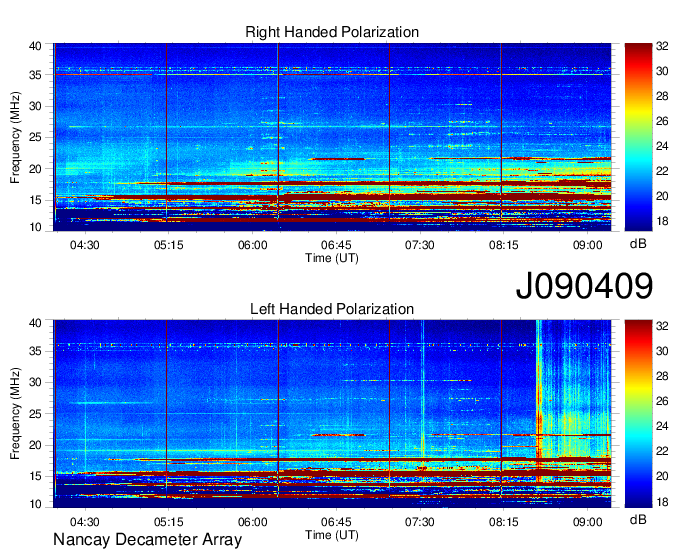Click 40 MHz tick on Right Handed frequency axis
The image size is (680, 552).
pyautogui.click(x=35, y=46)
